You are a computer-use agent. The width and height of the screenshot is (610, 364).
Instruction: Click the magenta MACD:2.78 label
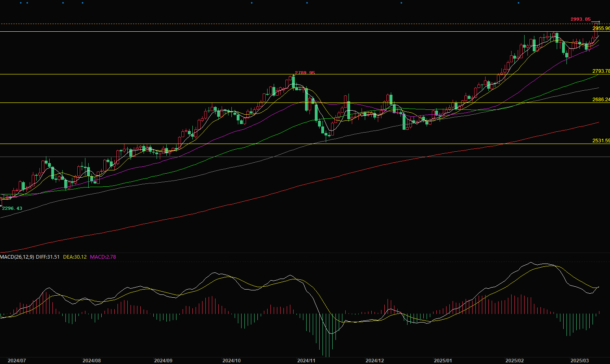103,257
